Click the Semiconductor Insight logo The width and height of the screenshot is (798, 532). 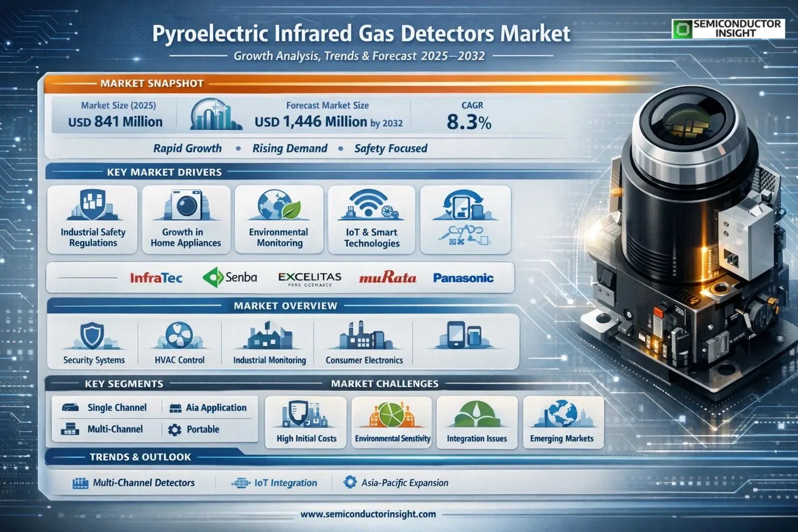(x=728, y=29)
